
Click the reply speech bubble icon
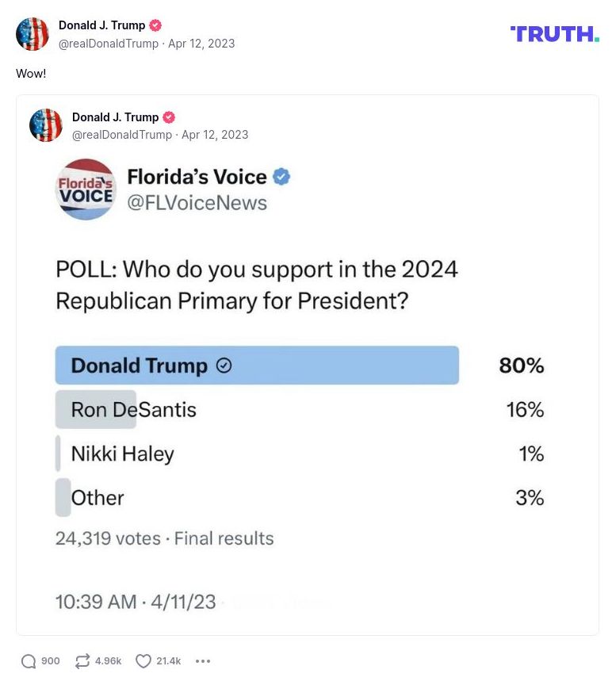tap(27, 660)
